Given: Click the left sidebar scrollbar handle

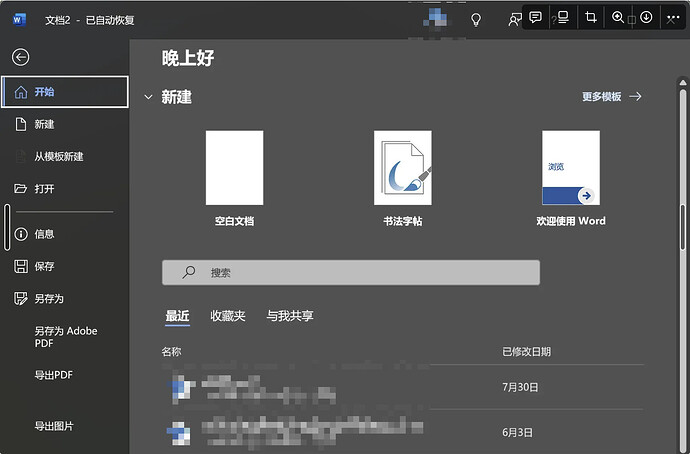Looking at the screenshot, I should 7,227.
